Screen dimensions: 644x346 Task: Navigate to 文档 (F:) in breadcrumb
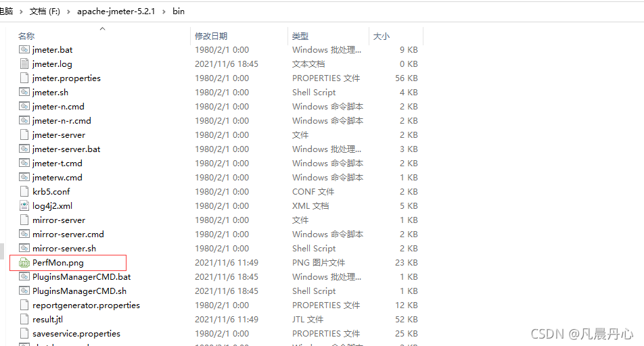coord(45,11)
